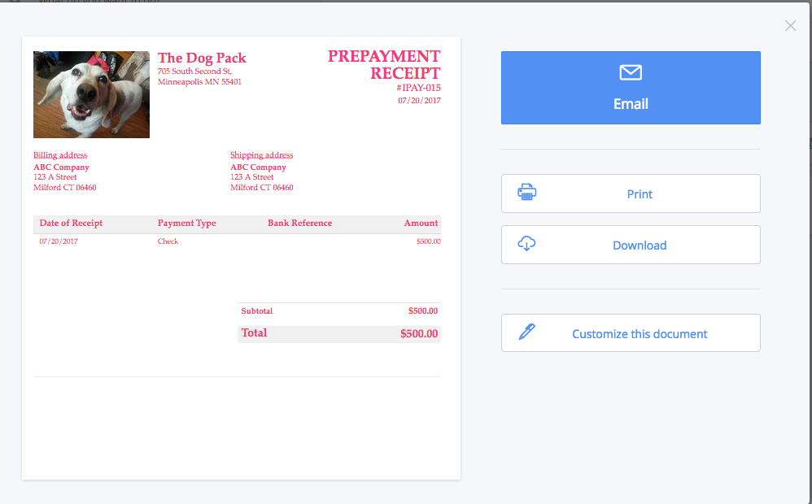This screenshot has width=812, height=504.
Task: Click Payment Type column header
Action: pos(187,223)
